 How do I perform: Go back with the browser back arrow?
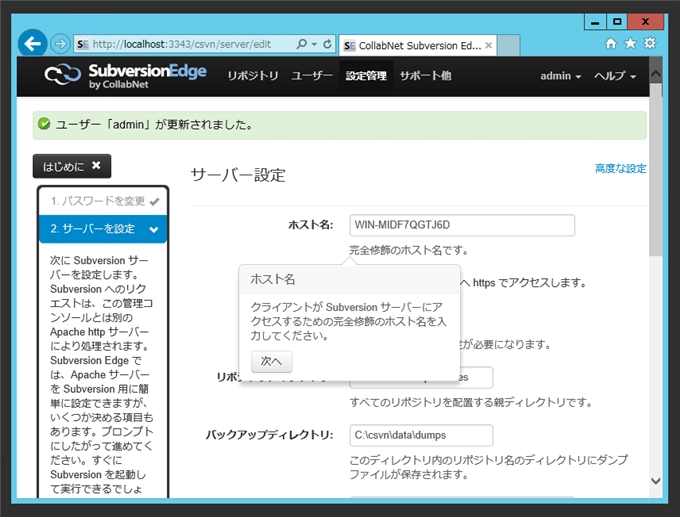pyautogui.click(x=33, y=43)
